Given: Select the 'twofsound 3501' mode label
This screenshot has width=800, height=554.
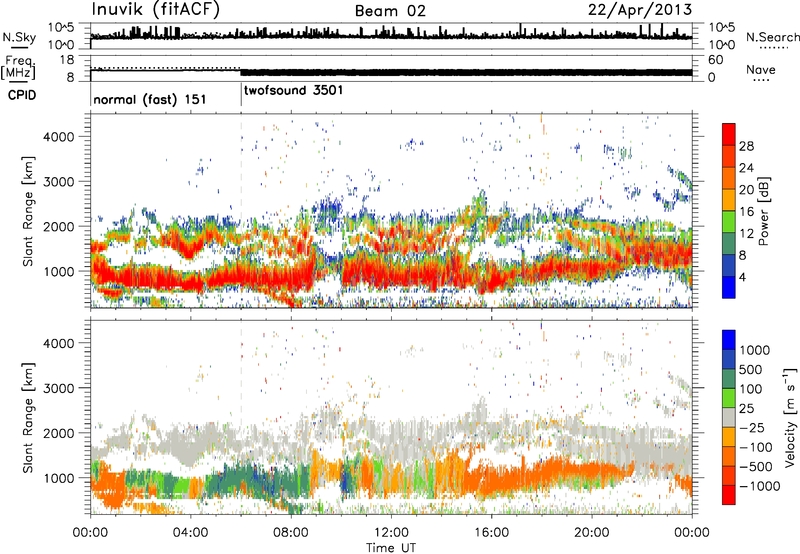Looking at the screenshot, I should [x=293, y=90].
